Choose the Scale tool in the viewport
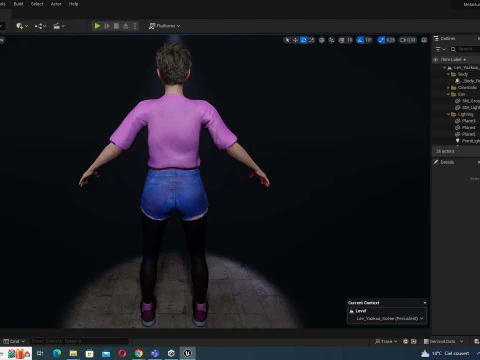Viewport: 480px width, 360px height. coord(312,40)
